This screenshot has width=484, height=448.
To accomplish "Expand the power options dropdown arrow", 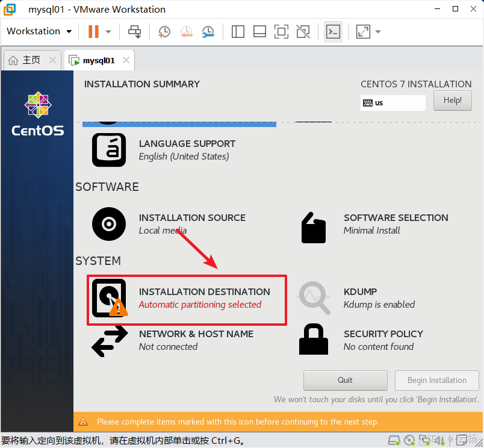I will (x=108, y=31).
